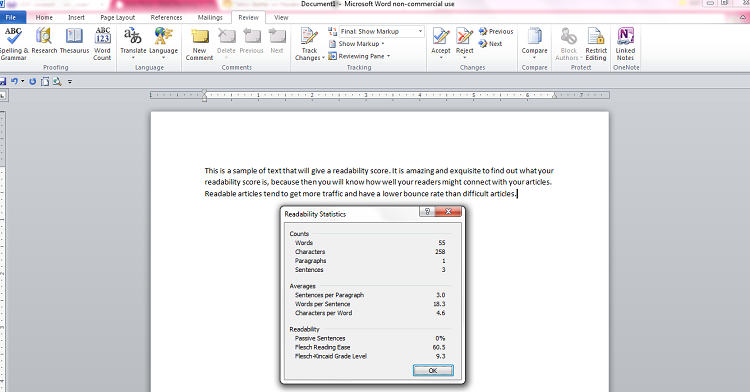The width and height of the screenshot is (750, 392).
Task: Click the undo arrow in quick access toolbar
Action: (14, 82)
